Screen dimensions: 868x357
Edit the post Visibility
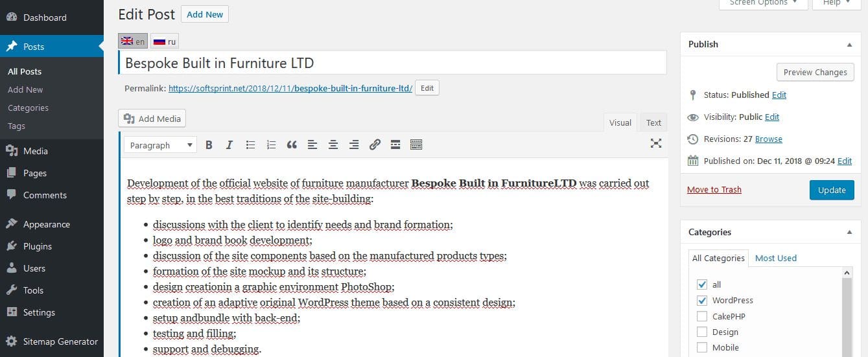click(x=772, y=117)
